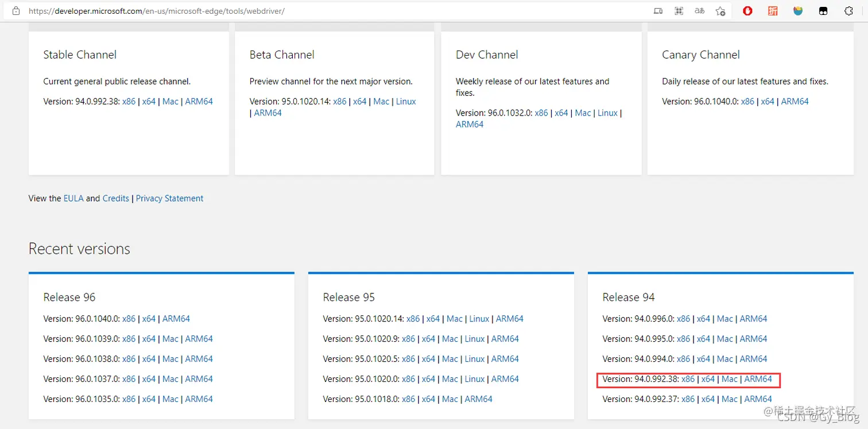Download version 96.0.1039.0 x64
This screenshot has height=429, width=868.
(149, 339)
